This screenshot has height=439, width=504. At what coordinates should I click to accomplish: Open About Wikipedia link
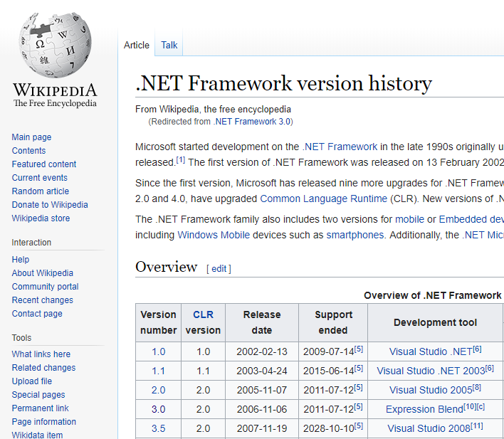pyautogui.click(x=43, y=273)
